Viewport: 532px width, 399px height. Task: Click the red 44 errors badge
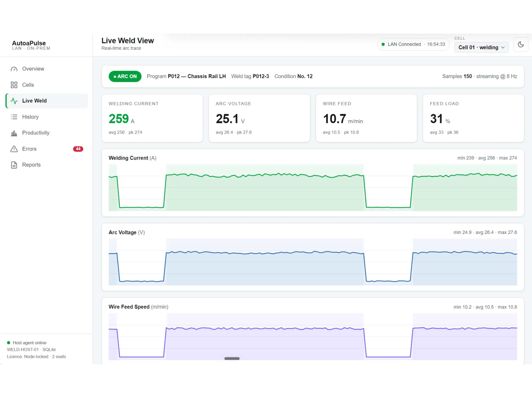coord(78,149)
